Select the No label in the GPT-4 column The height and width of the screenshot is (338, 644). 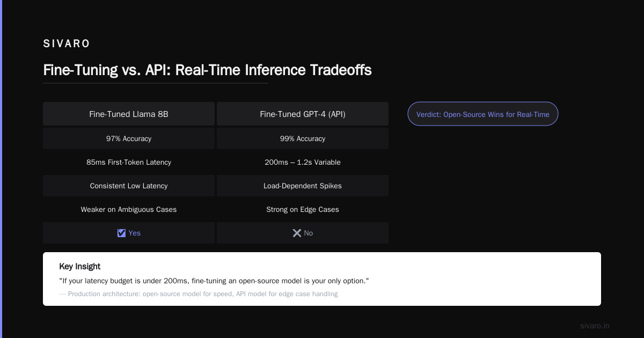tap(309, 233)
